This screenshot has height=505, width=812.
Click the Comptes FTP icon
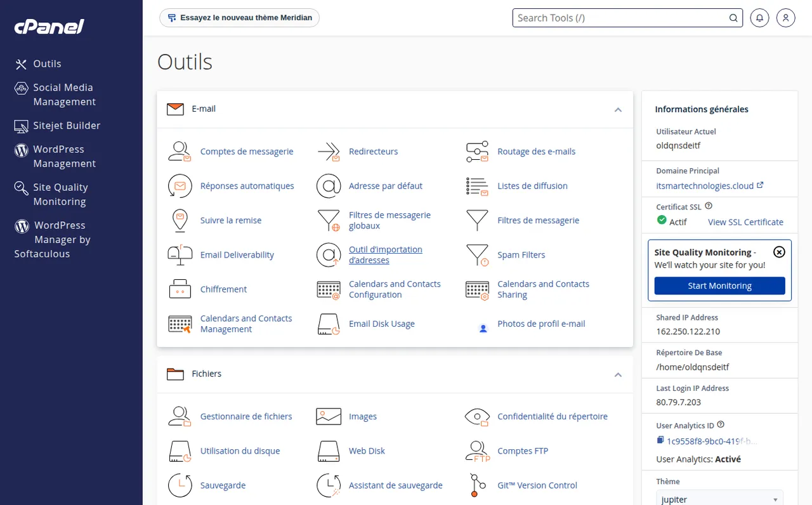coord(477,451)
